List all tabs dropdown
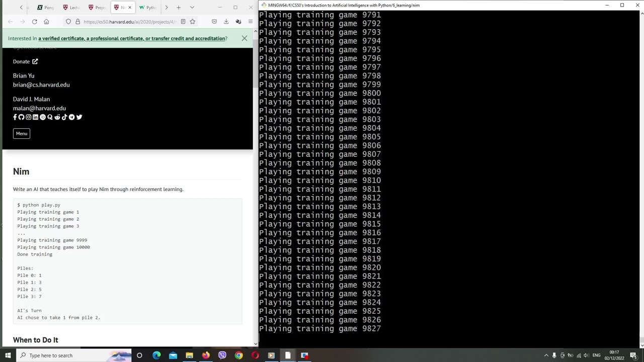644x362 pixels. coord(192,8)
